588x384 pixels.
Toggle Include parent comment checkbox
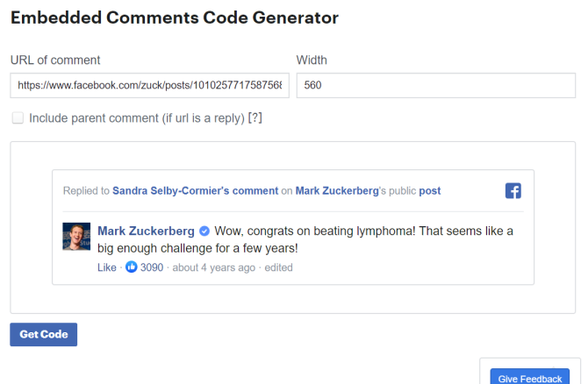tap(18, 117)
